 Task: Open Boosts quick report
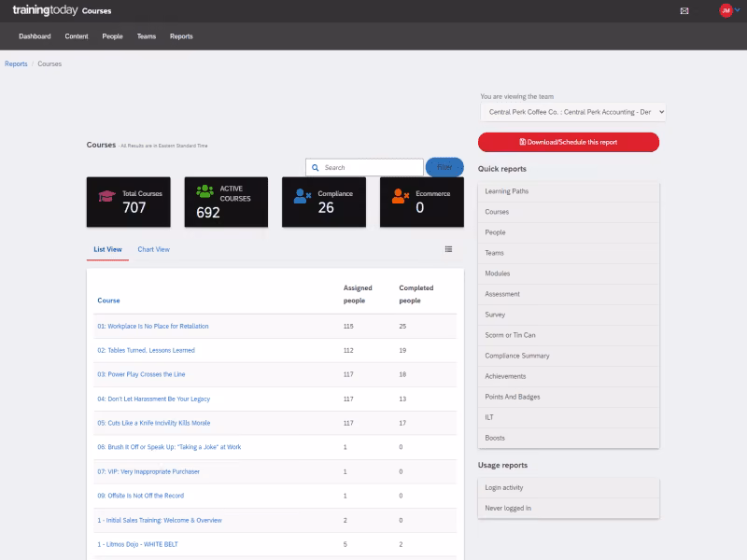click(569, 438)
